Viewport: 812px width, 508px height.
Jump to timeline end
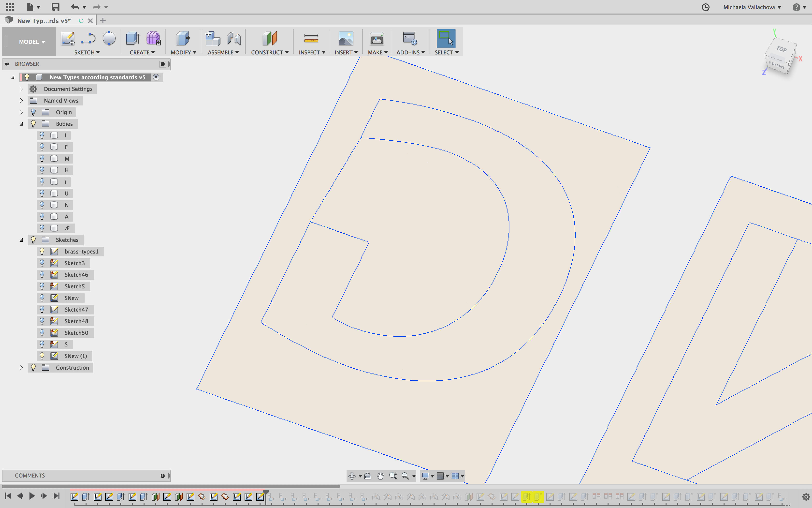click(x=57, y=496)
